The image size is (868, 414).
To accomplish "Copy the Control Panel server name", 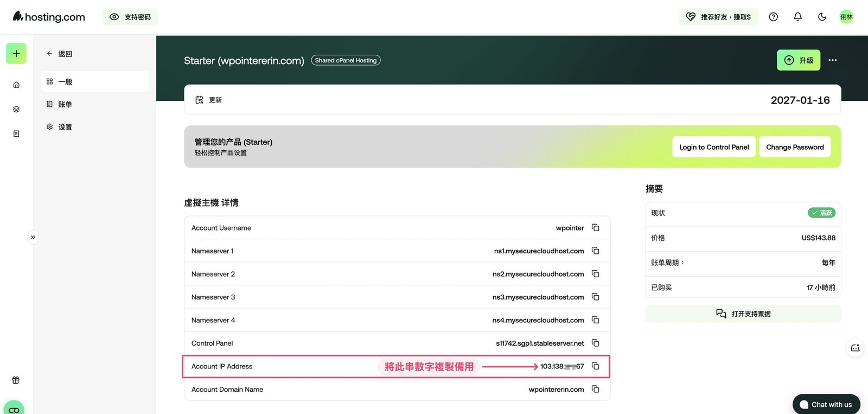I will (595, 343).
